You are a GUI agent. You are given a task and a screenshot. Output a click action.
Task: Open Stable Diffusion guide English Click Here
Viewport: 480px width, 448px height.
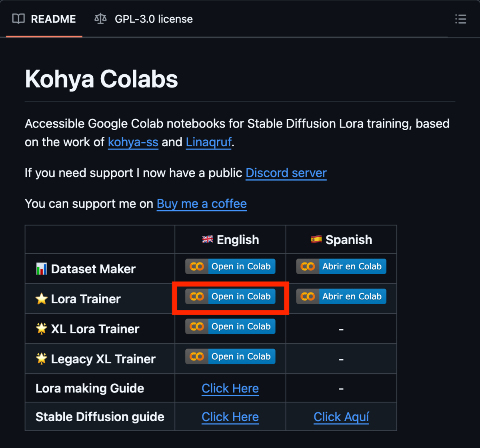230,417
